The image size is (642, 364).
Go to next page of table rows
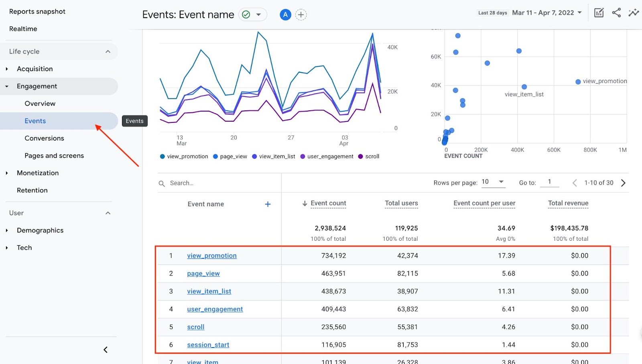pos(623,183)
